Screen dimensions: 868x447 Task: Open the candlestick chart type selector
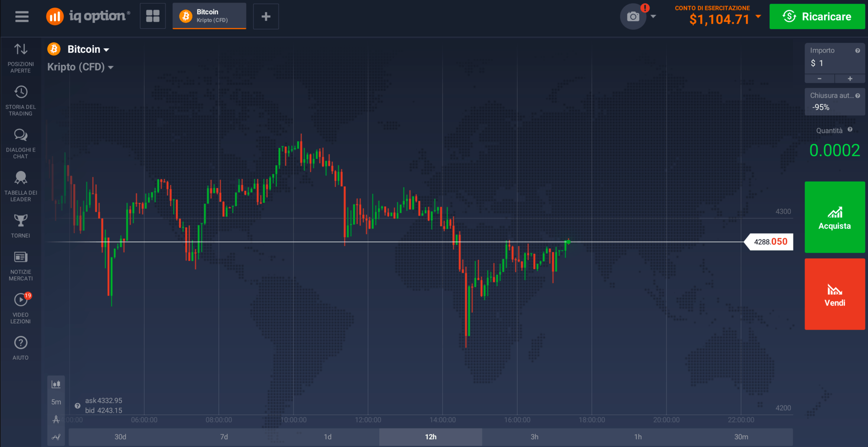(x=56, y=384)
